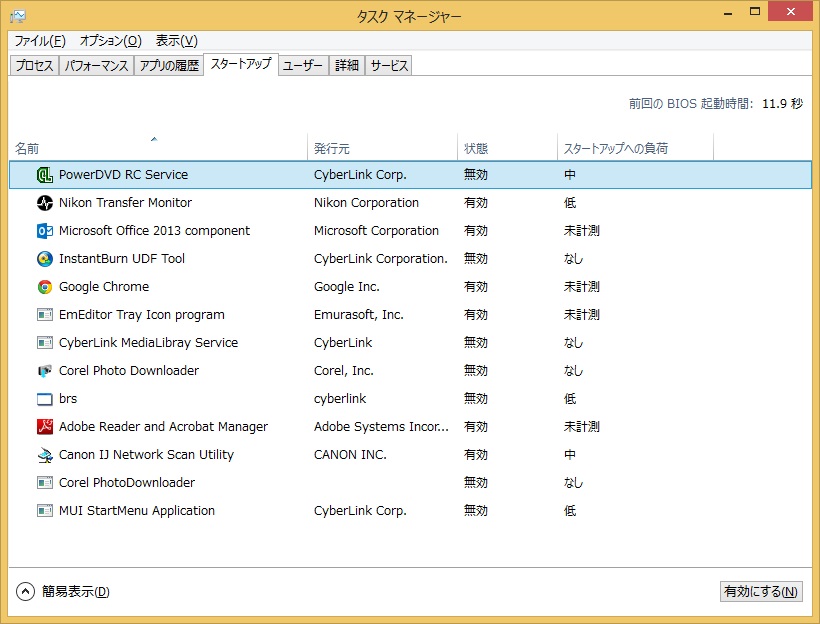Select the Corel Photo Downloader entry name
The height and width of the screenshot is (624, 820).
pos(129,370)
